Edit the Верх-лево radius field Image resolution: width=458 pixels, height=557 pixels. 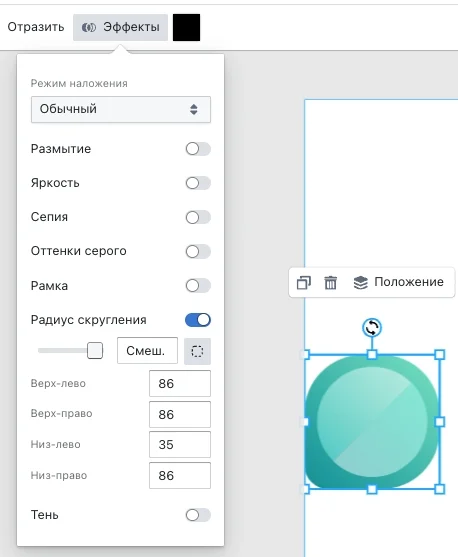coord(180,384)
